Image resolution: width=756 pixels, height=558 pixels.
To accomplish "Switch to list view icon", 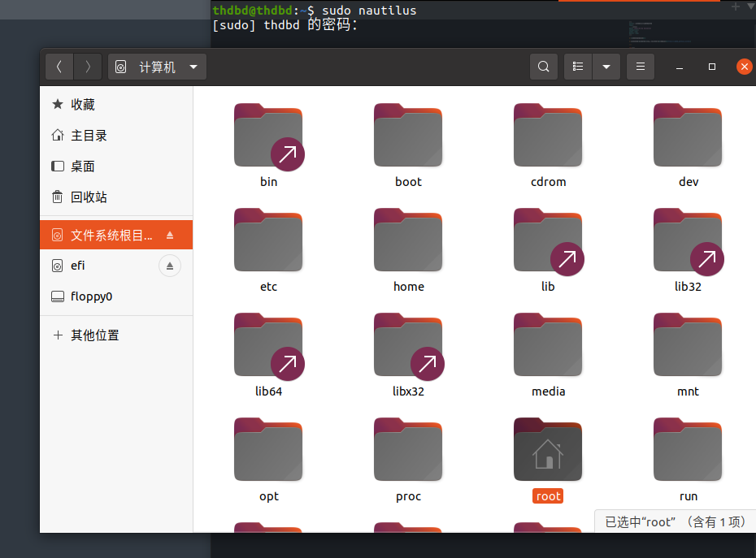I will 578,67.
